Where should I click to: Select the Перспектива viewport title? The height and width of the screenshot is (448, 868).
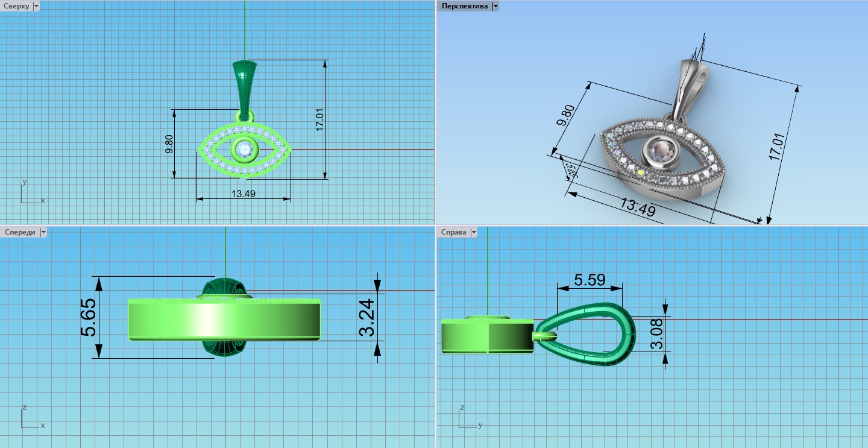(465, 6)
